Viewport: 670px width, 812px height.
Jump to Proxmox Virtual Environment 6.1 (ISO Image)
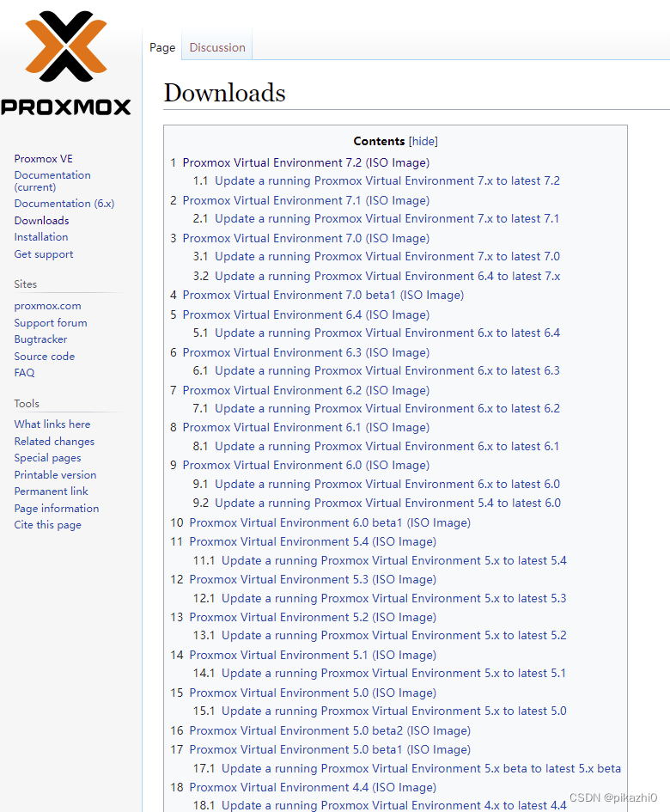click(306, 428)
